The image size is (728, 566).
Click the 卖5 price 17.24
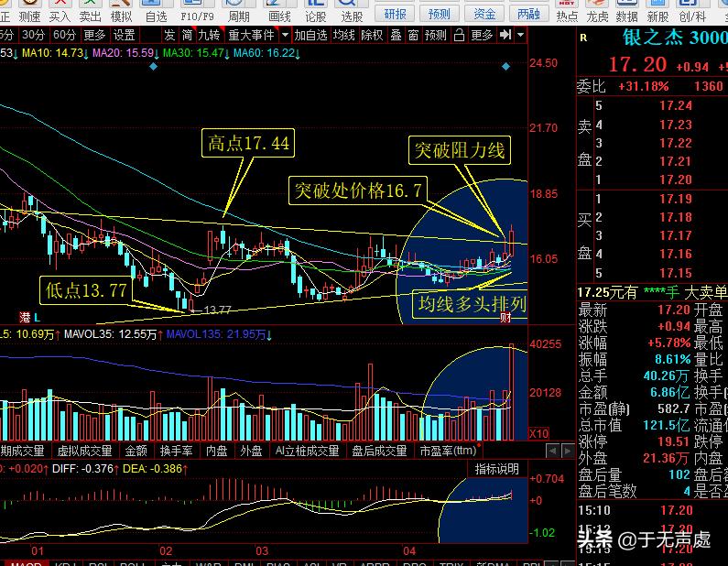pos(676,106)
